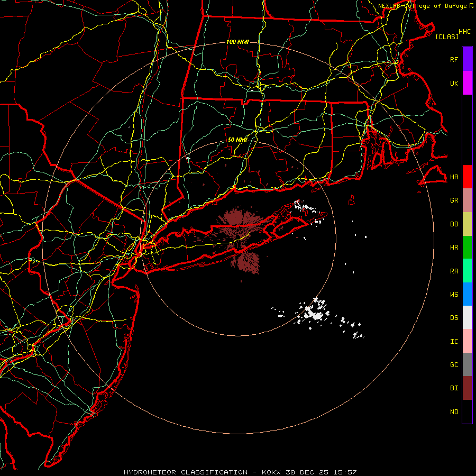Click the GR legend label
Image resolution: width=476 pixels, height=476 pixels.
(x=454, y=200)
